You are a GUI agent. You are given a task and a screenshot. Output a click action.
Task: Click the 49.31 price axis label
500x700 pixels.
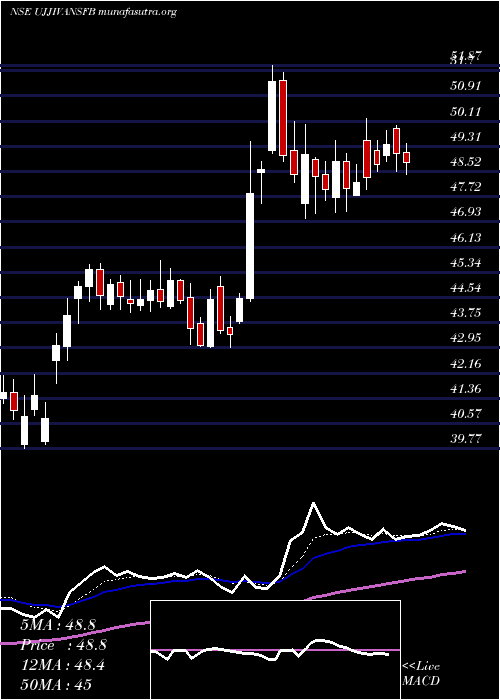point(466,136)
